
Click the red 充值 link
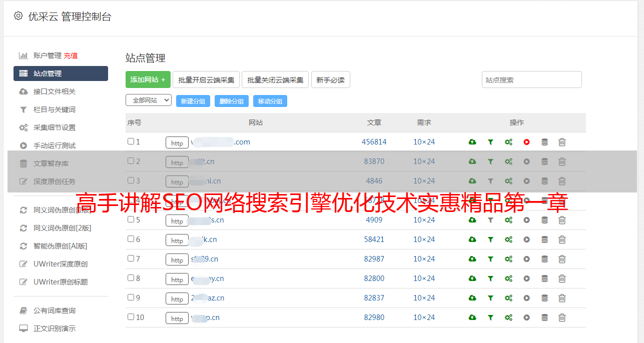[x=71, y=55]
